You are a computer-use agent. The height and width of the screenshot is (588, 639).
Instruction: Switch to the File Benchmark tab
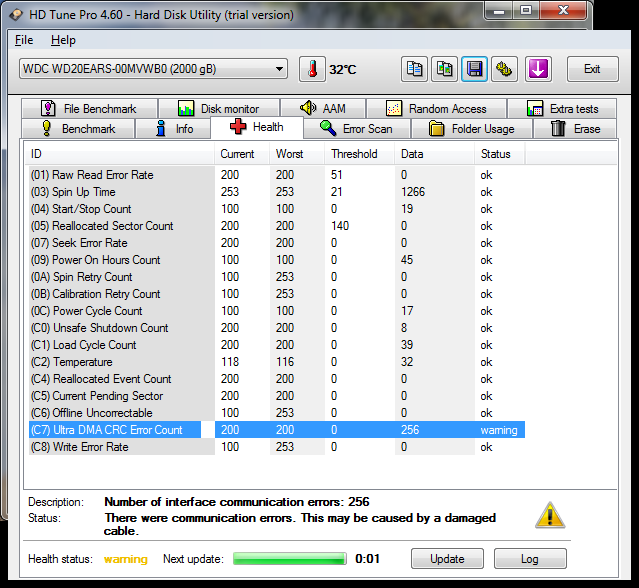pos(89,109)
